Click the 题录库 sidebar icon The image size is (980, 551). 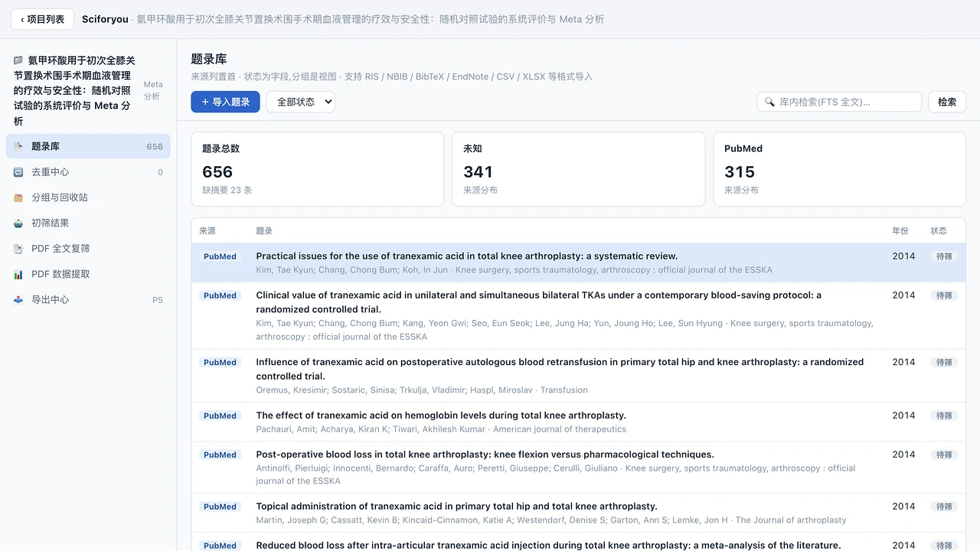tap(18, 146)
